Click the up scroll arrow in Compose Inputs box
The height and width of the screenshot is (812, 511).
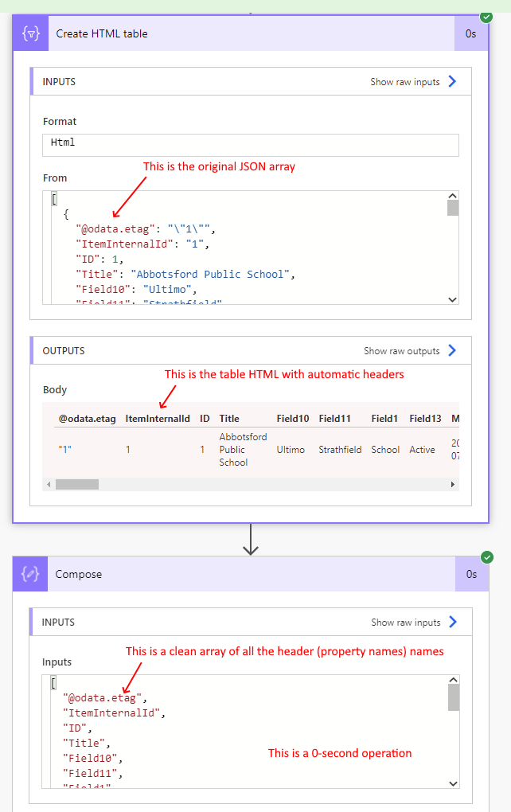click(454, 679)
